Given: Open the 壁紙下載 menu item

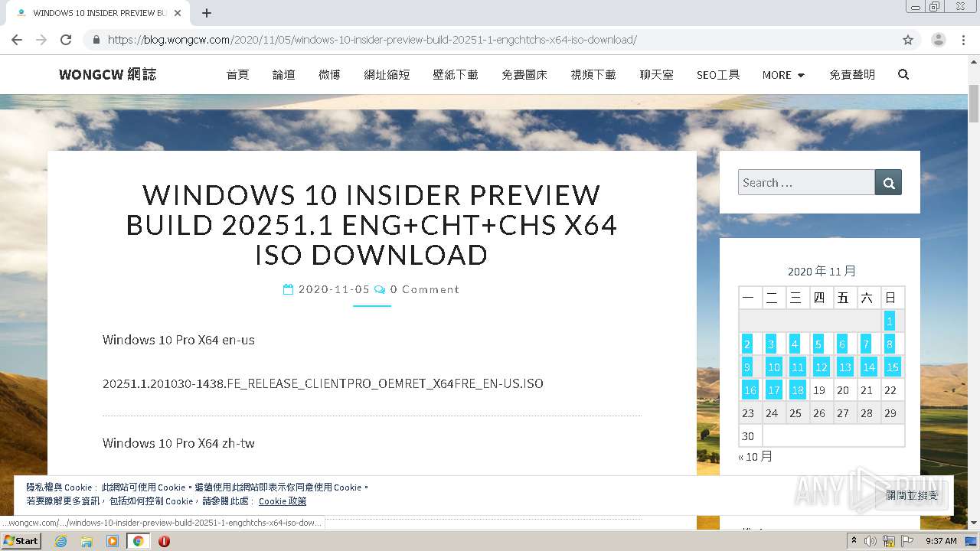Looking at the screenshot, I should pos(456,74).
